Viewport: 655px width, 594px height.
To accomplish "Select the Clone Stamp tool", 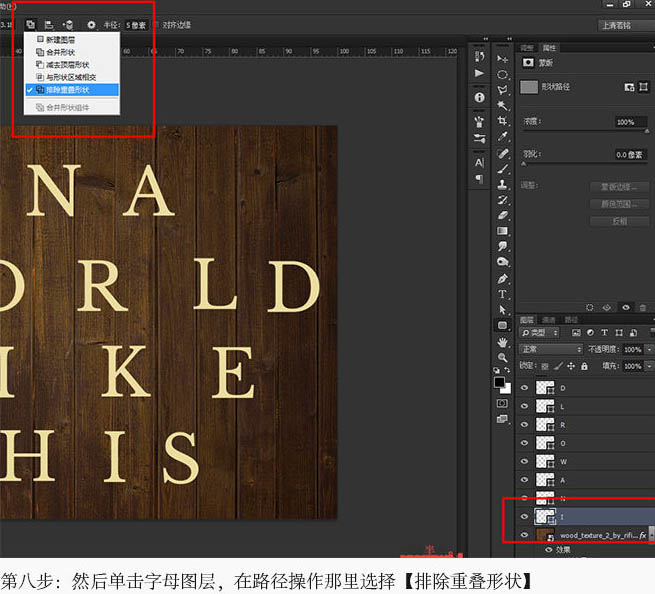I will click(x=503, y=184).
